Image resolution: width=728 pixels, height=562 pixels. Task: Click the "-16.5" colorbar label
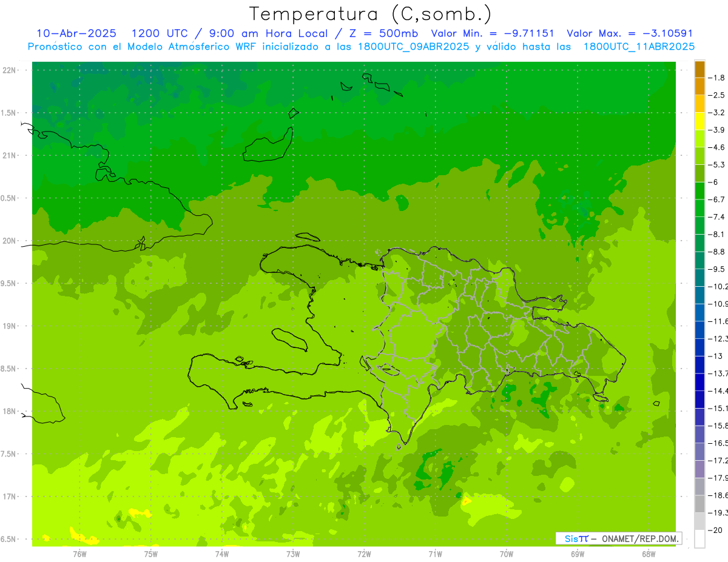tap(718, 443)
